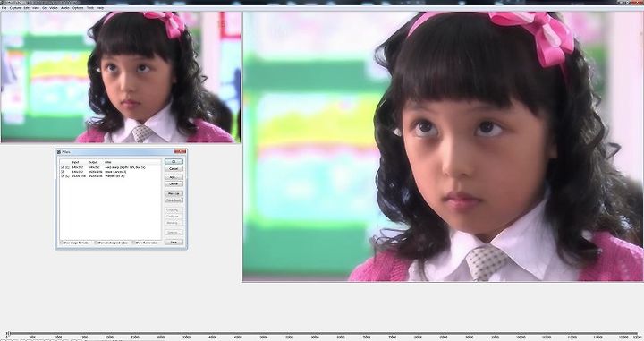
Task: Click the Blending... button
Action: tap(174, 223)
